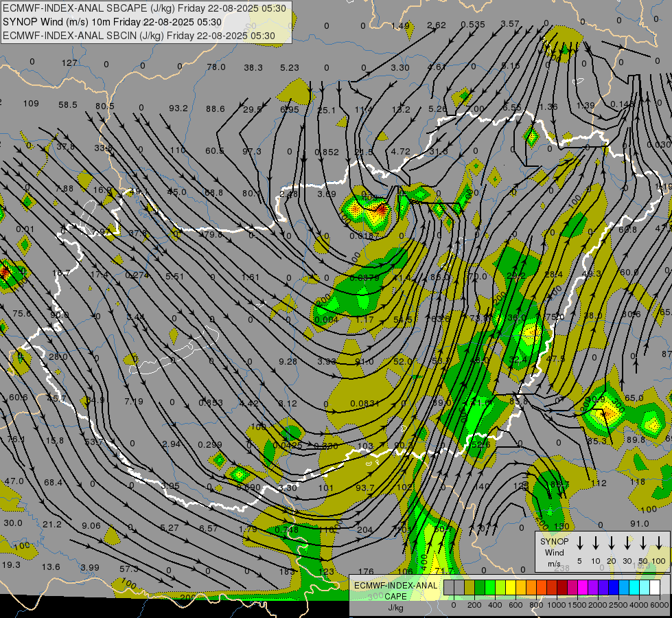
Task: Click the 1000 tick label in CAPE scale
Action: click(557, 605)
